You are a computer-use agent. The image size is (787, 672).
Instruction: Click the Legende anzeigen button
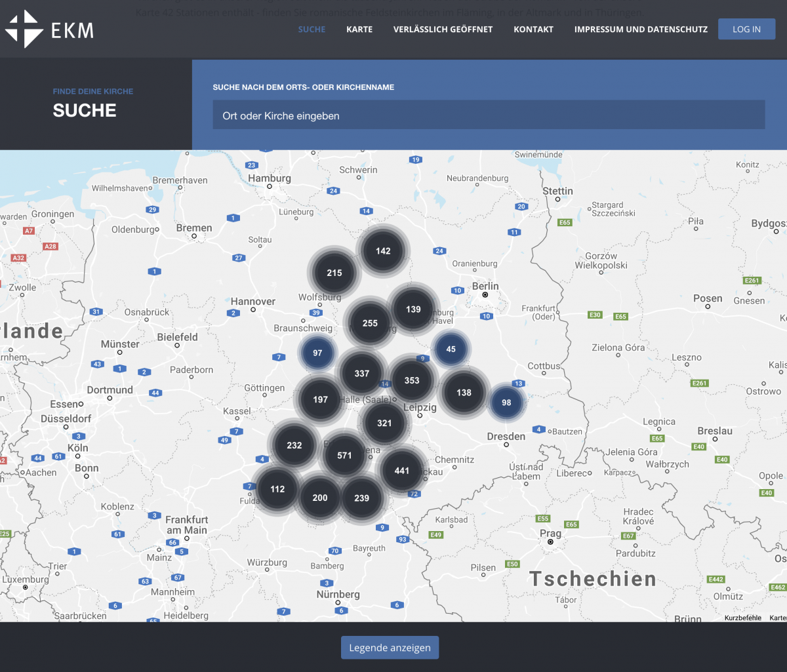(390, 648)
